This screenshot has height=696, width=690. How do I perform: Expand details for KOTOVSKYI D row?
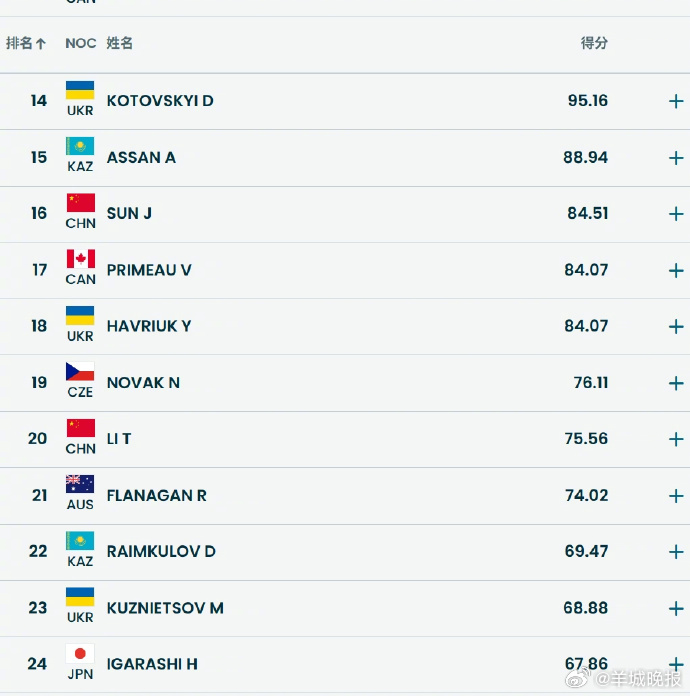[x=676, y=101]
